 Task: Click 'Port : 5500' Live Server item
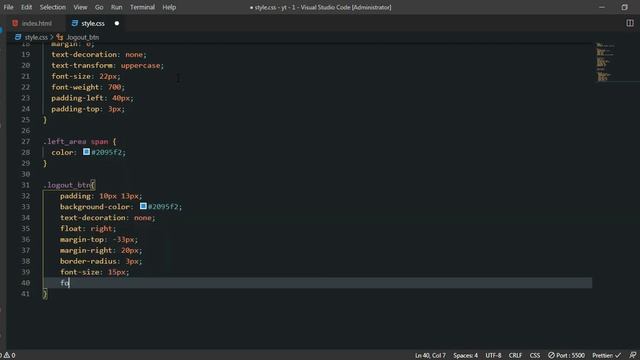point(566,355)
